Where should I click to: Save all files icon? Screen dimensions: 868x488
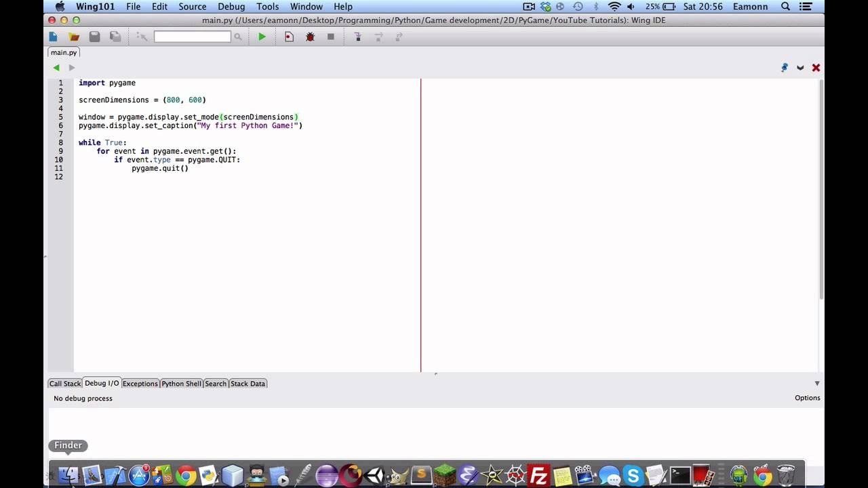click(x=115, y=37)
